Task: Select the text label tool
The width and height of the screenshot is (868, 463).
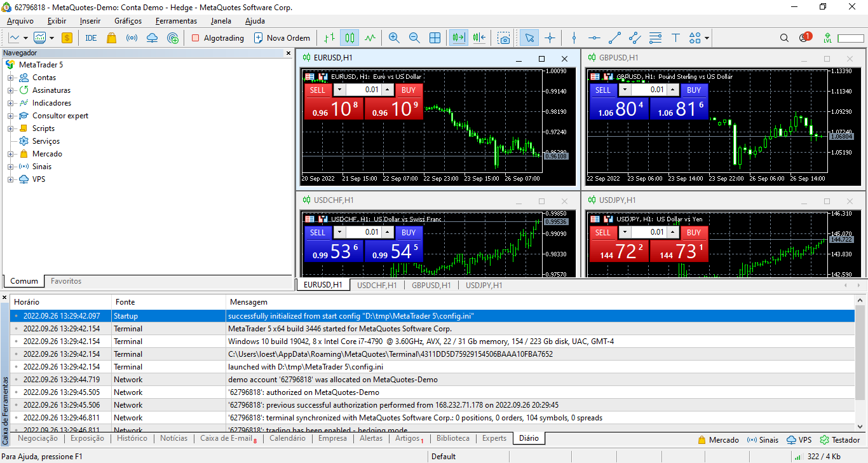Action: point(675,38)
